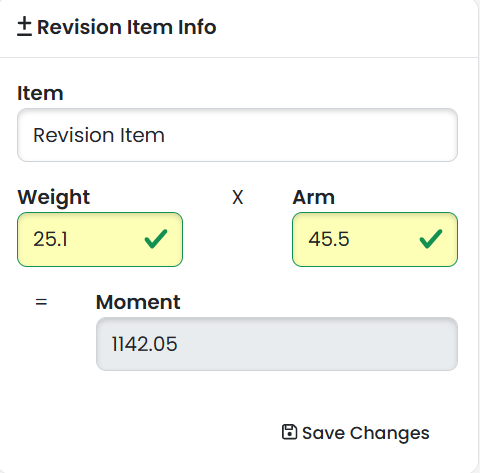480x473 pixels.
Task: Focus the Weight input field
Action: (x=100, y=239)
